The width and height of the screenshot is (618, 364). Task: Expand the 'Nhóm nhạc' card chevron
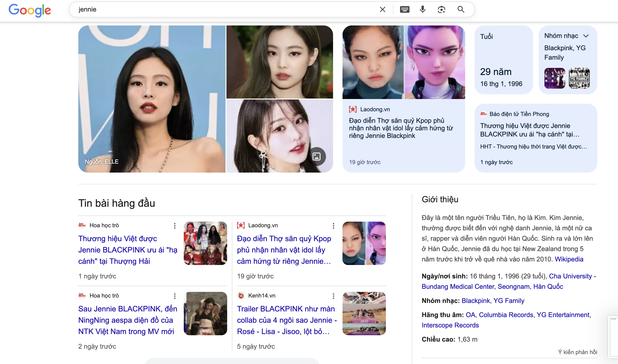[x=586, y=36]
